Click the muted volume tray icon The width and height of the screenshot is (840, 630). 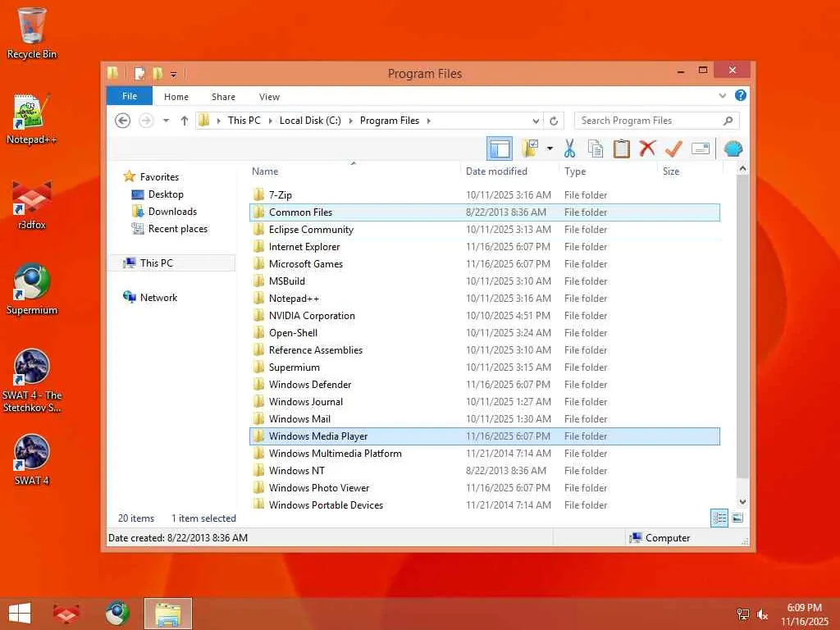[762, 614]
